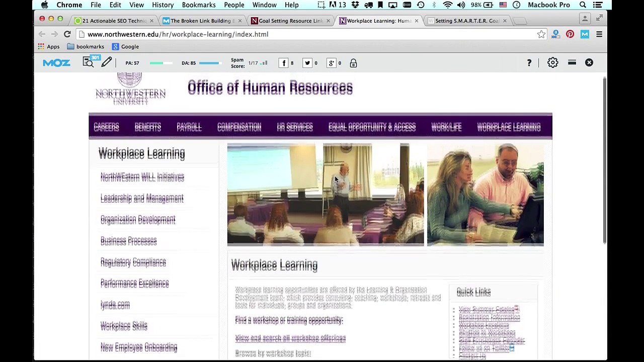Image resolution: width=644 pixels, height=362 pixels.
Task: Open Regulatory Compliance sidebar link
Action: coord(133,261)
